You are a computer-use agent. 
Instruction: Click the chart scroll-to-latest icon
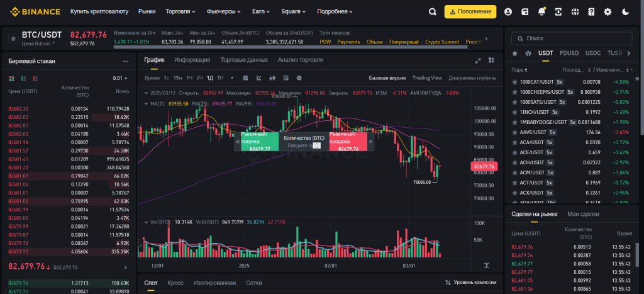487,265
